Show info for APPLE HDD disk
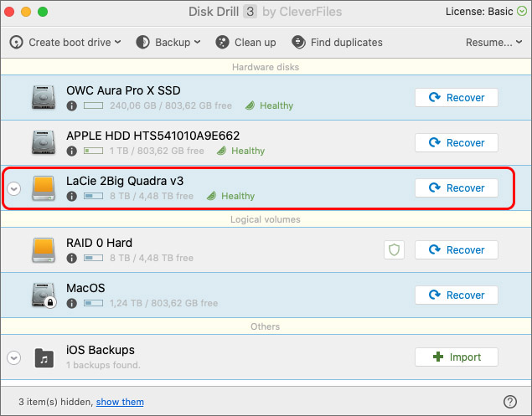532x416 pixels. (71, 151)
